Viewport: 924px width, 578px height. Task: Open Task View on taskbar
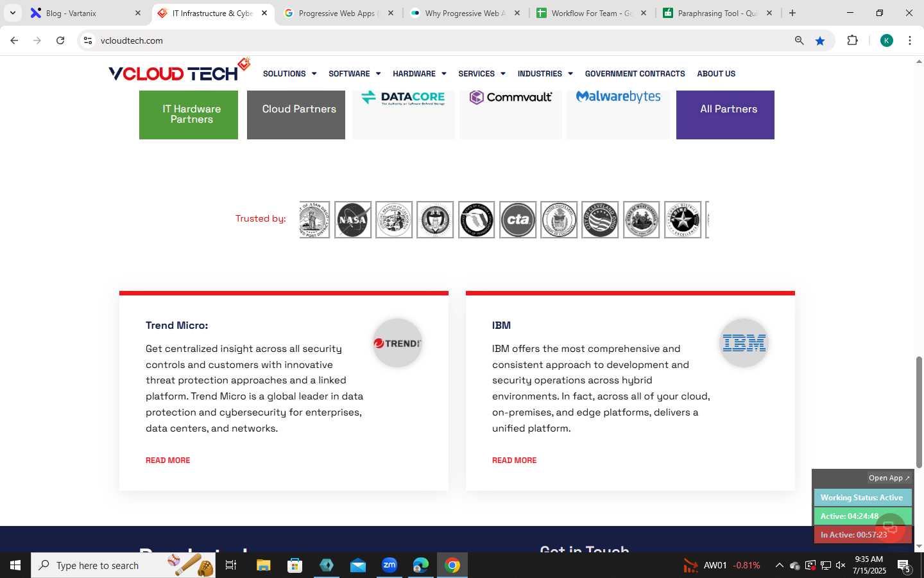[x=231, y=565]
